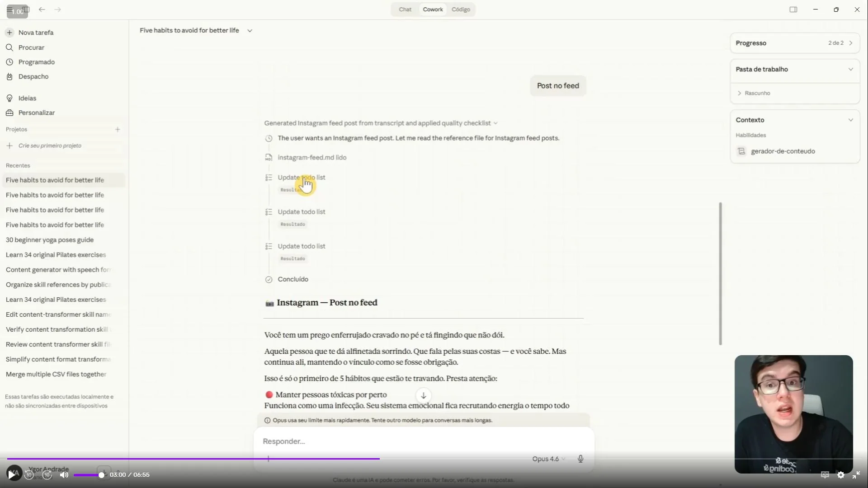Click the Post no feed message bubble
This screenshot has width=868, height=488.
(558, 86)
